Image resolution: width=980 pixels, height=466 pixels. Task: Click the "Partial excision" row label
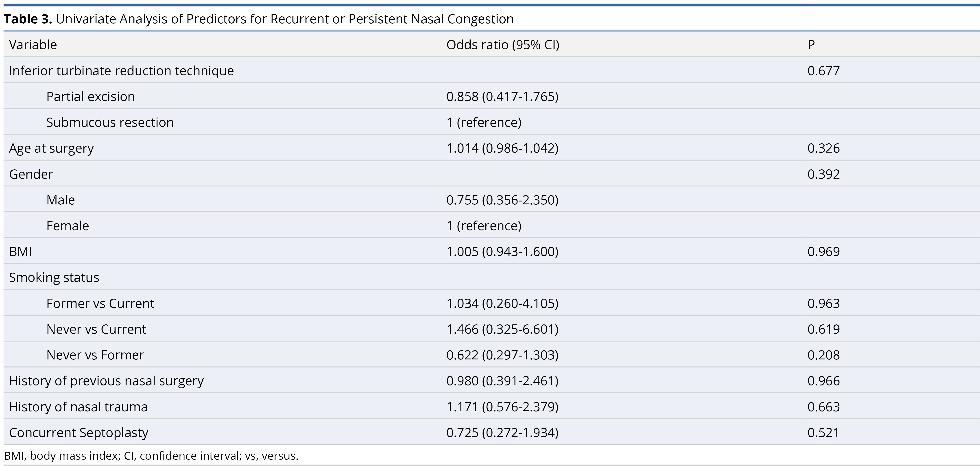pos(91,97)
